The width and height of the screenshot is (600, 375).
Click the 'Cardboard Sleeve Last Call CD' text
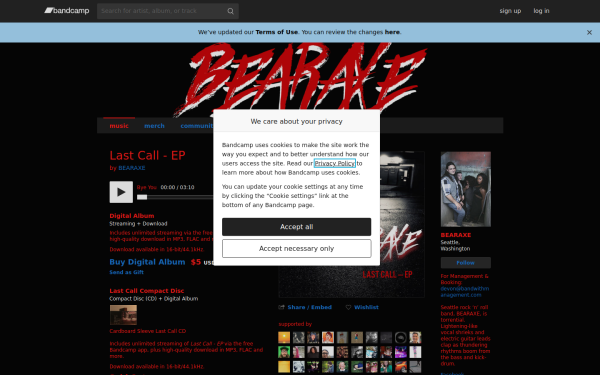(148, 331)
